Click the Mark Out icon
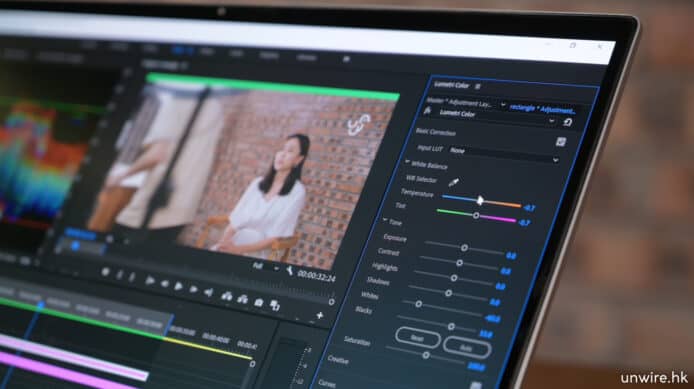694x389 pixels. (132, 277)
